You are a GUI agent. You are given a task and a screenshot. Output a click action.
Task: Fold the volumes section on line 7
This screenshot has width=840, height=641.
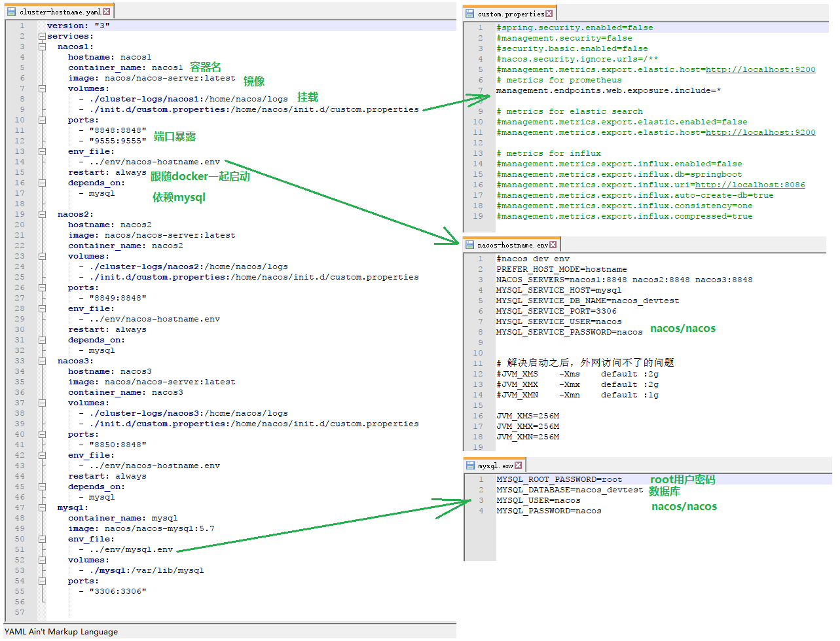tap(42, 88)
